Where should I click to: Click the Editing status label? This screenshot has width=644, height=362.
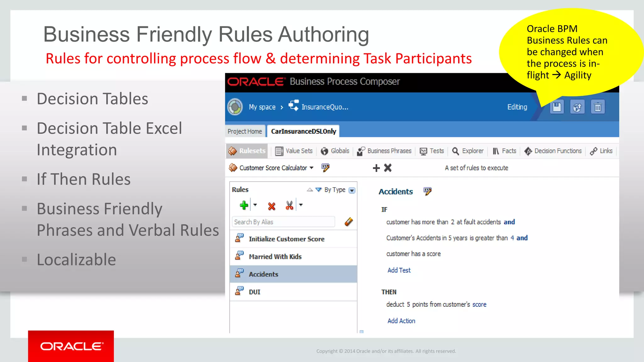tap(517, 107)
